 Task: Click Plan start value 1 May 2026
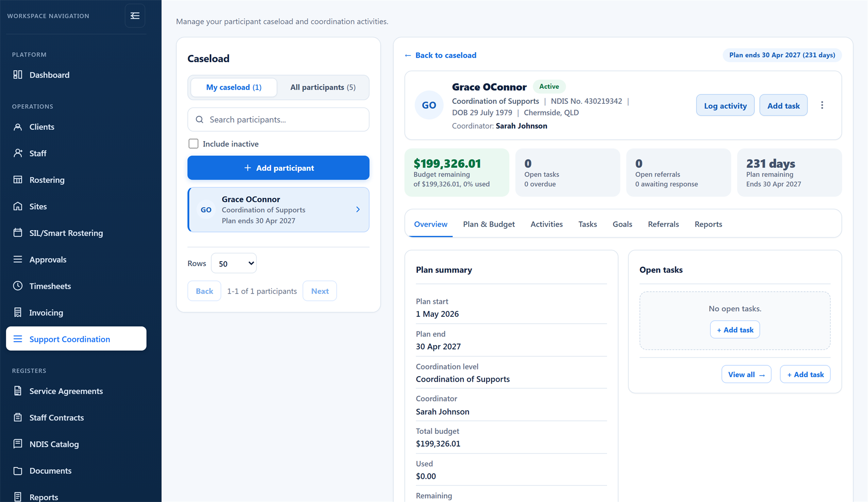tap(437, 314)
